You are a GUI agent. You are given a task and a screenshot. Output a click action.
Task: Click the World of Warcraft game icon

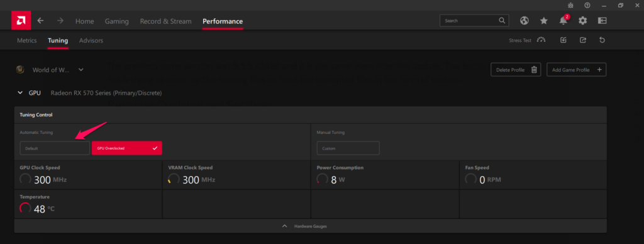[x=20, y=69]
